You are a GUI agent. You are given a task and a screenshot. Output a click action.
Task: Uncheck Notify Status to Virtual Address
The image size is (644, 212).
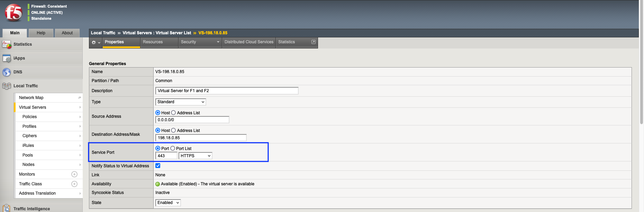tap(158, 166)
